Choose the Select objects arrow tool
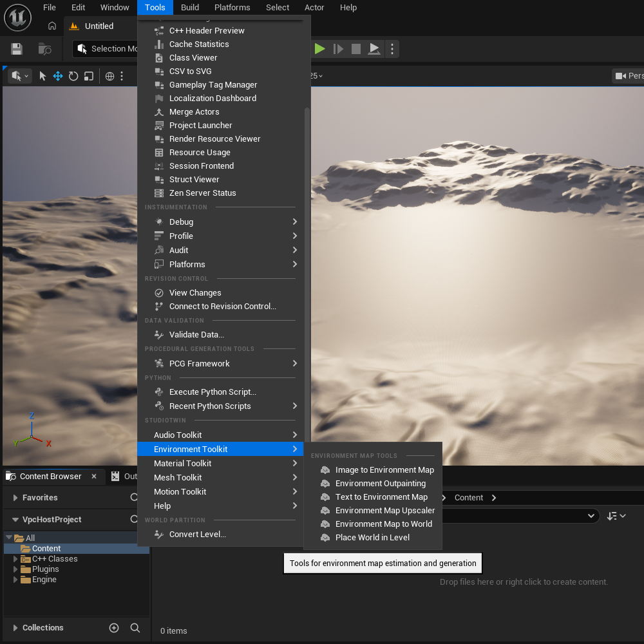644x644 pixels. (43, 76)
